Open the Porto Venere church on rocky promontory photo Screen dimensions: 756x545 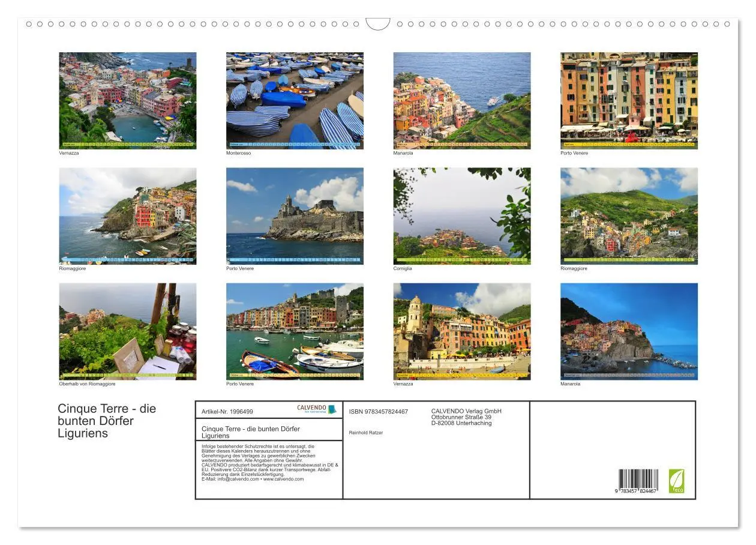tap(295, 216)
